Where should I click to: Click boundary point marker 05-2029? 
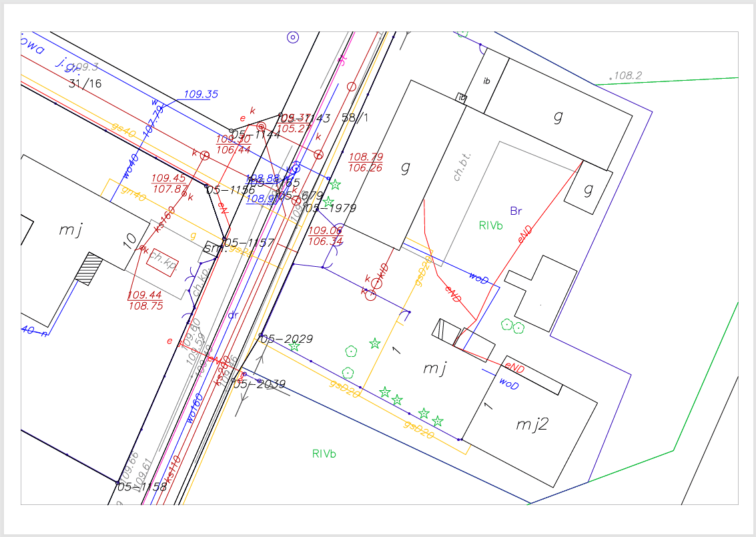click(x=262, y=336)
